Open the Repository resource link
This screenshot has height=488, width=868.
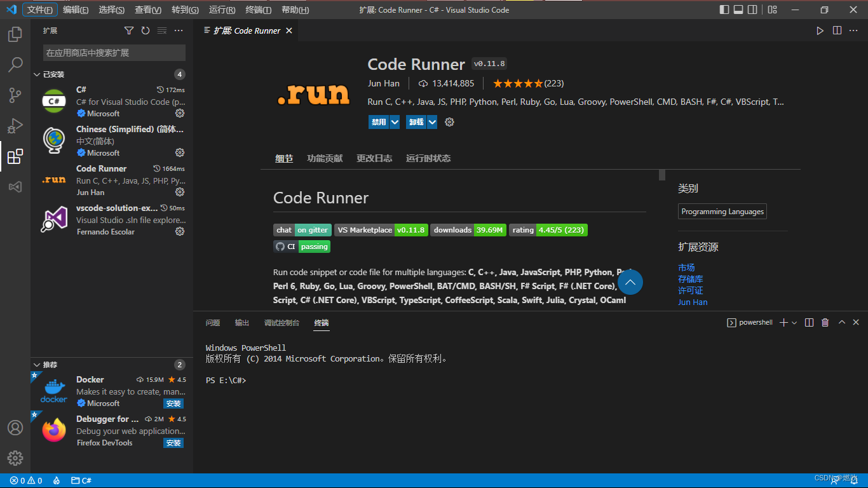691,279
